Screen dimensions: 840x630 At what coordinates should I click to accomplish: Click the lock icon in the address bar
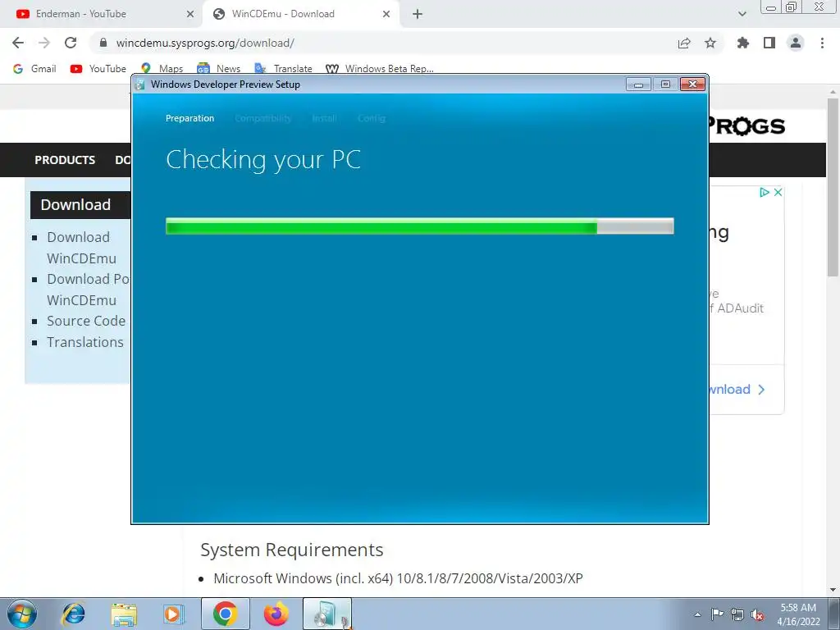pyautogui.click(x=103, y=43)
